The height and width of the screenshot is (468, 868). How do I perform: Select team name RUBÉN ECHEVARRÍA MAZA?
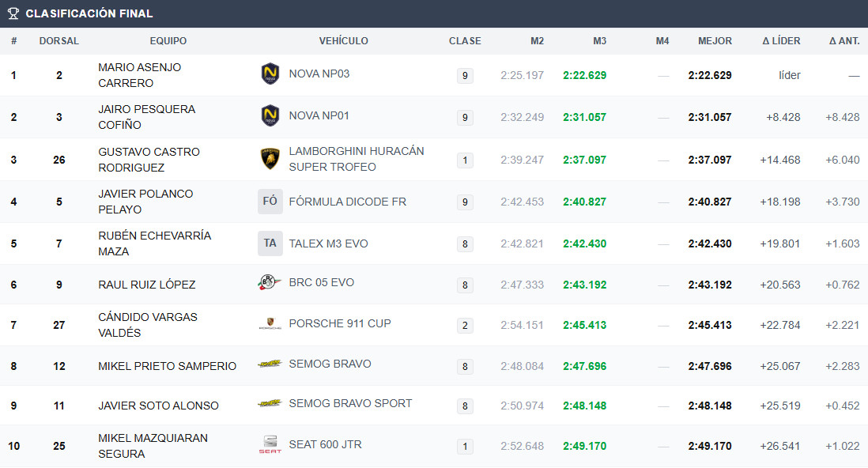[154, 243]
